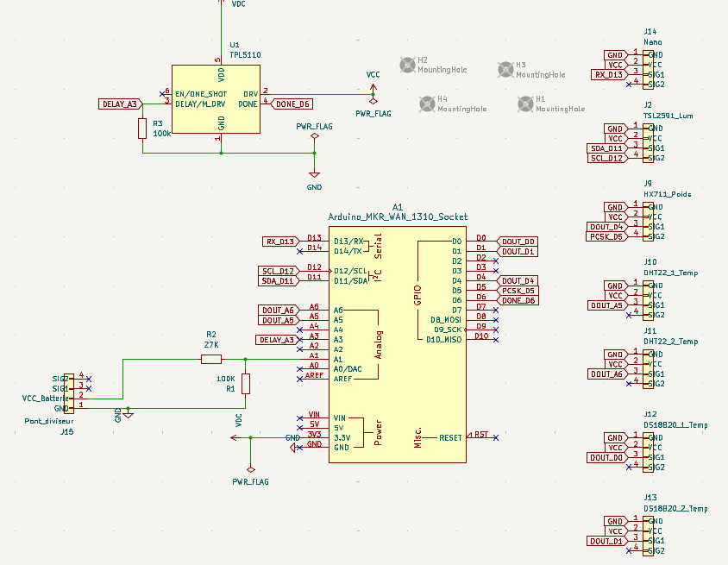Select the H3 MountingHole symbol
Screen dimensions: 728x565
tap(505, 70)
